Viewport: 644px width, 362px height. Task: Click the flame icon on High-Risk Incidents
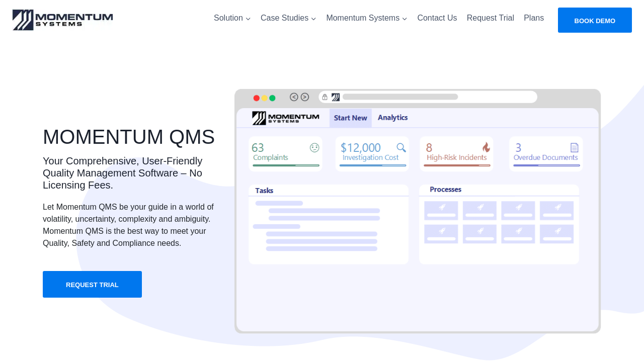coord(486,147)
